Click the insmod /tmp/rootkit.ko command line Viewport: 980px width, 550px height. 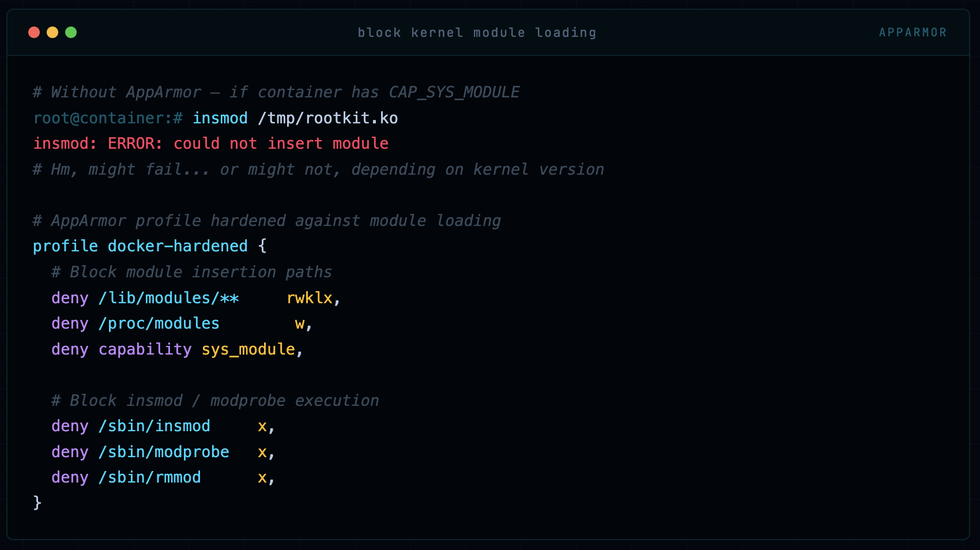[x=295, y=118]
